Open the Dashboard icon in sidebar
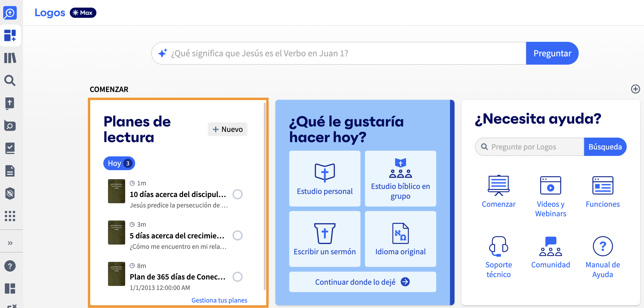This screenshot has height=308, width=644. click(10, 35)
